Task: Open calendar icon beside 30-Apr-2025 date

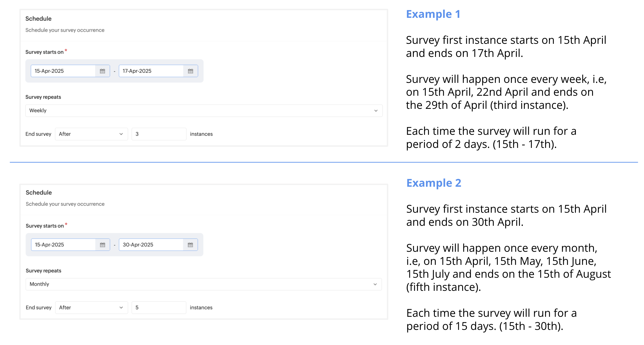Action: [x=190, y=245]
